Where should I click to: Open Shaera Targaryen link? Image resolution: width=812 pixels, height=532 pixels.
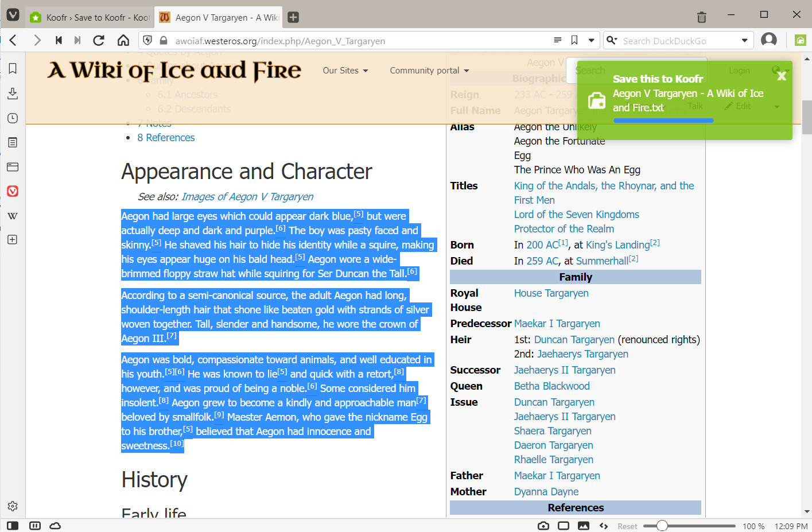(x=553, y=431)
